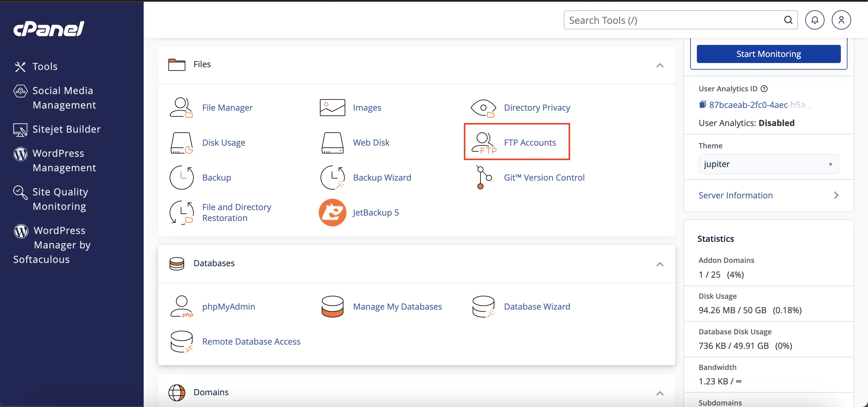868x407 pixels.
Task: Open the Remote Database Access link
Action: coord(251,341)
